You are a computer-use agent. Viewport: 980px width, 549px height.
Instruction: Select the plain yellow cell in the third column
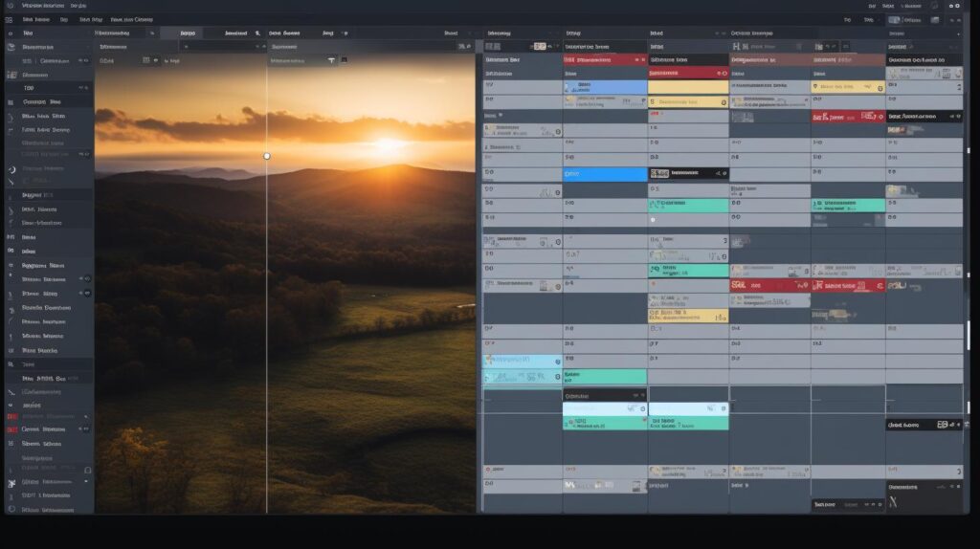(x=688, y=87)
